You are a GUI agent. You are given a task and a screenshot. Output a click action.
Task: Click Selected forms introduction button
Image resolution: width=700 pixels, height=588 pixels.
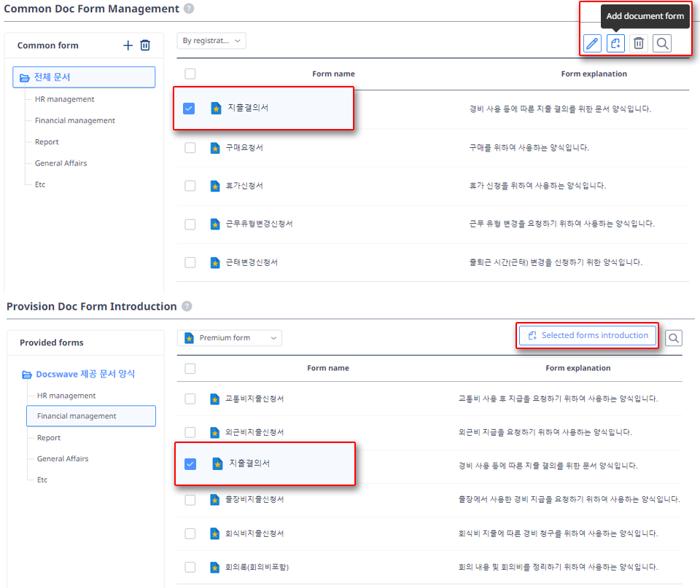point(587,335)
